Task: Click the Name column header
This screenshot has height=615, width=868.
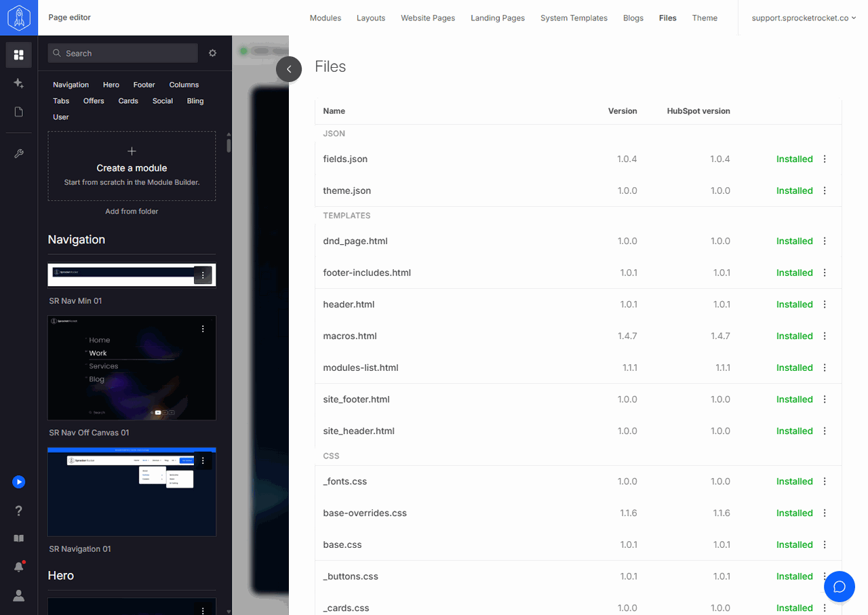Action: (334, 111)
